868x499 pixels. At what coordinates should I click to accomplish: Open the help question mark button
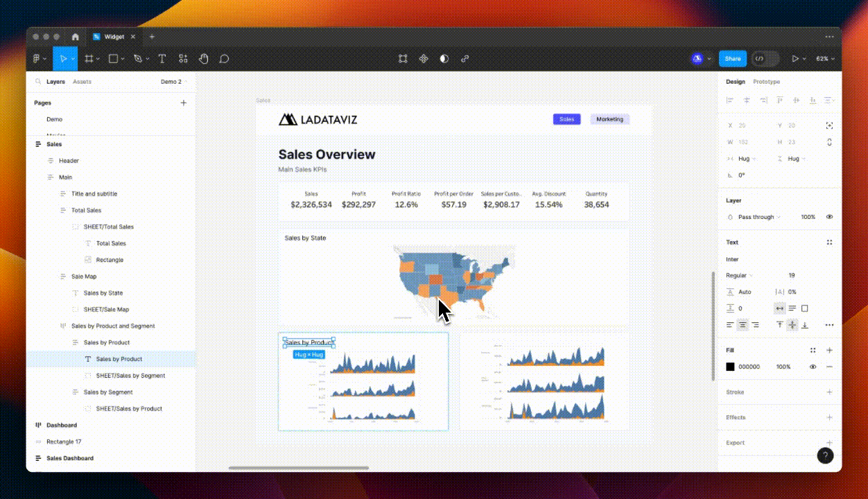pyautogui.click(x=825, y=455)
